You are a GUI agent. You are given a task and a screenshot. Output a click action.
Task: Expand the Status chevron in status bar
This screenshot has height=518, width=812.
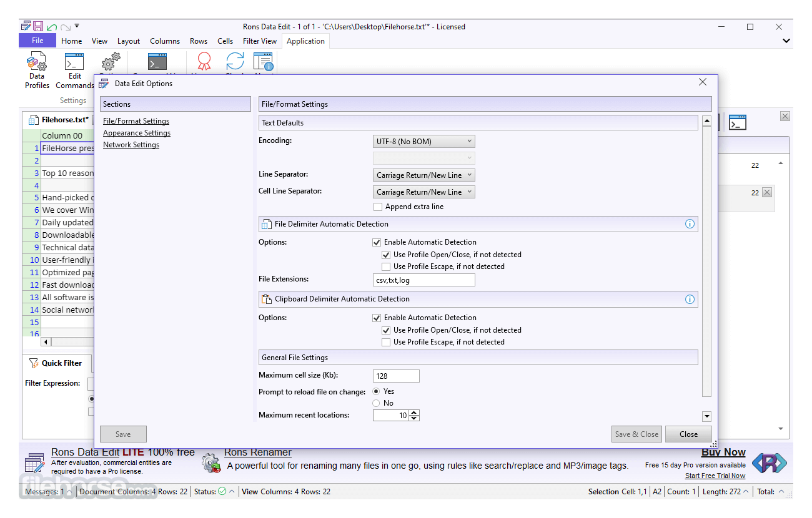[x=232, y=492]
